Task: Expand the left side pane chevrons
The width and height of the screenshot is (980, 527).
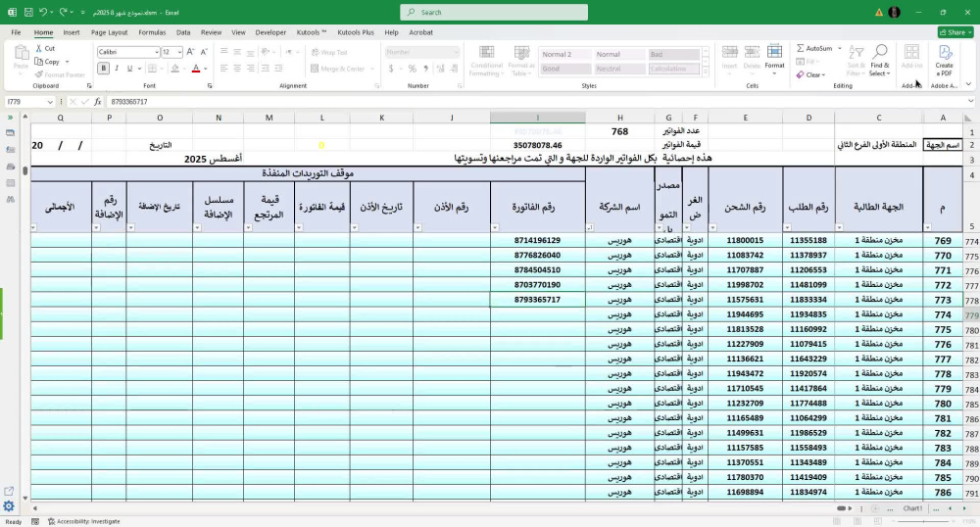Action: (10, 118)
